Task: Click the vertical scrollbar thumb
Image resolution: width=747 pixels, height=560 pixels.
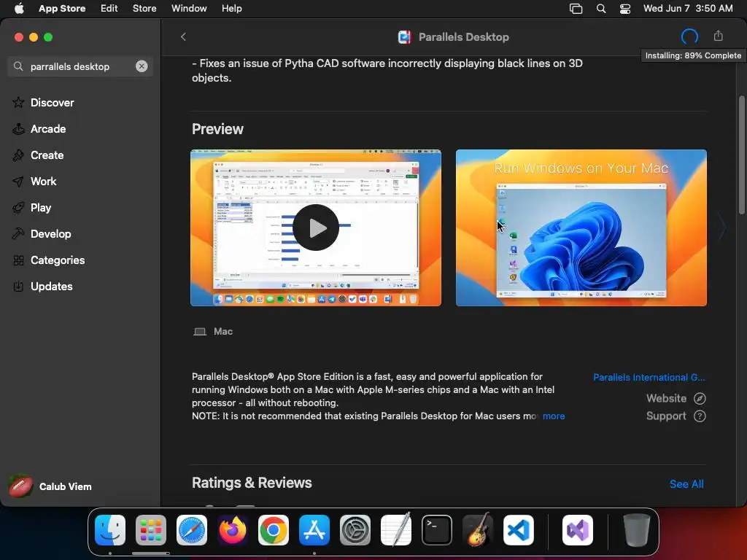Action: click(741, 155)
